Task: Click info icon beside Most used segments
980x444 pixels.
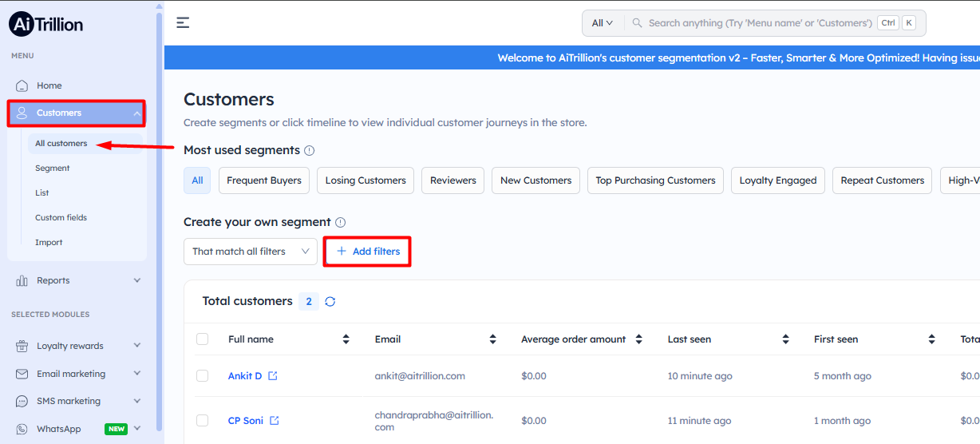Action: click(310, 150)
